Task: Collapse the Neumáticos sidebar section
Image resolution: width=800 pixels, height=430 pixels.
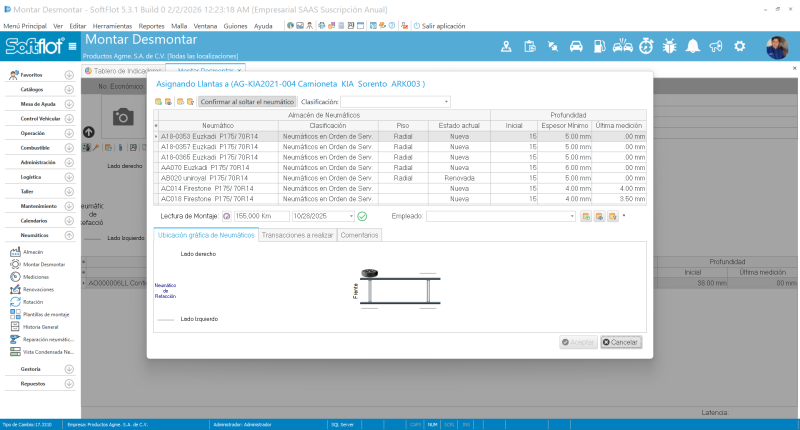Action: (69, 235)
